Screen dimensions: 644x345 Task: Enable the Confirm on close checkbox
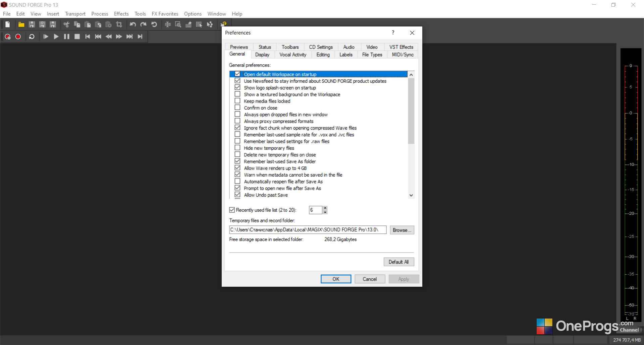pyautogui.click(x=237, y=108)
